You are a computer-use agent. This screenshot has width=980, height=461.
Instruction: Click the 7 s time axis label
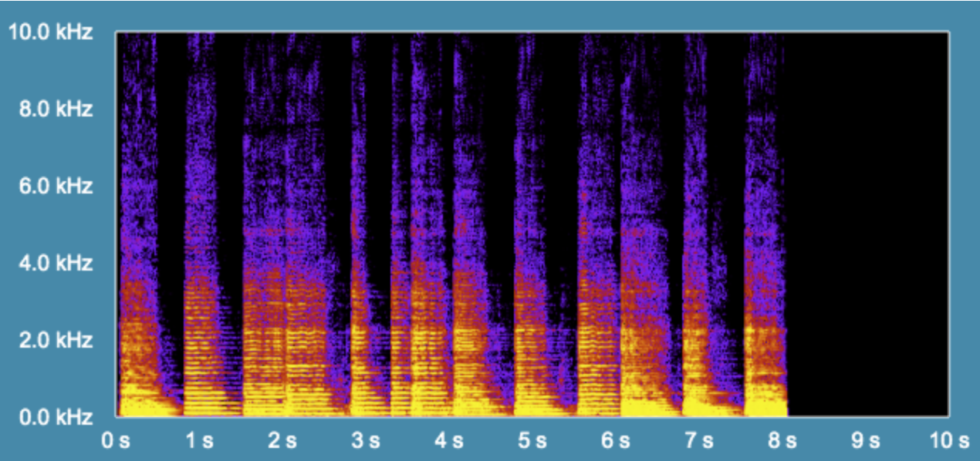coord(699,441)
